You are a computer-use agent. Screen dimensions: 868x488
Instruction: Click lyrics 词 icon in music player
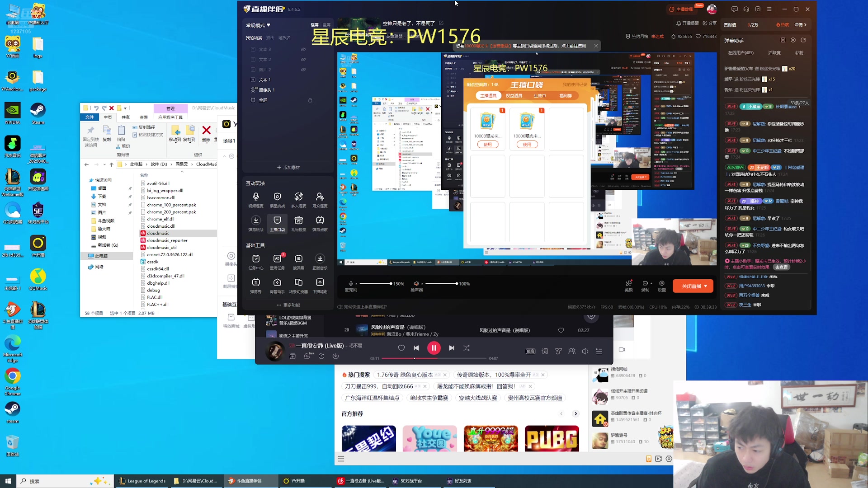545,351
